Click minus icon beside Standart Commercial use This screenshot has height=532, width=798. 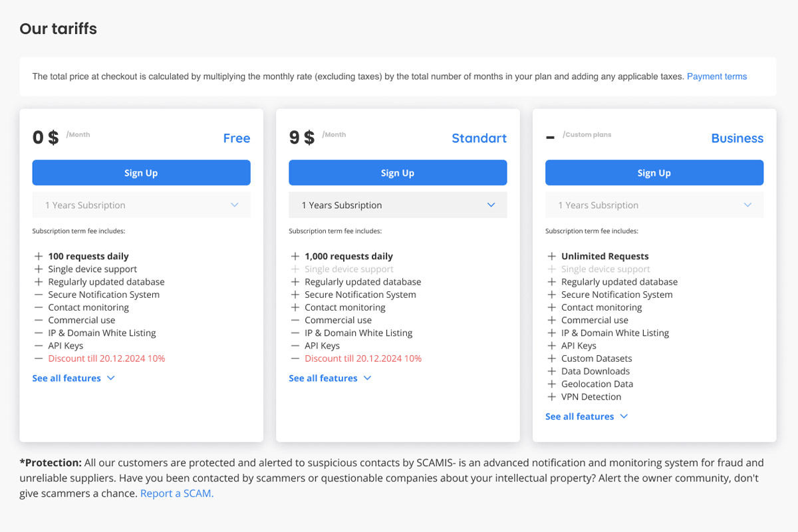tap(295, 321)
